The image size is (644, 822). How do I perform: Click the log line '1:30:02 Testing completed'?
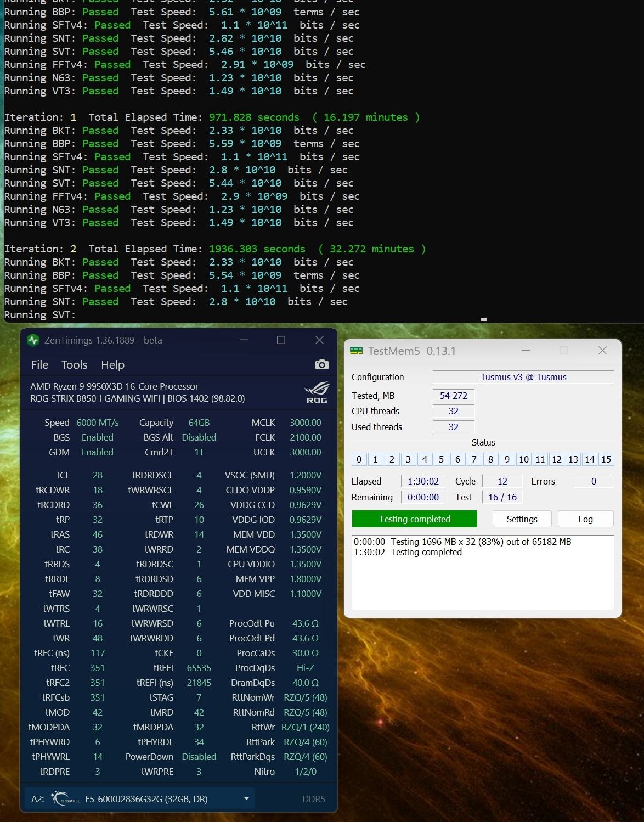[408, 552]
